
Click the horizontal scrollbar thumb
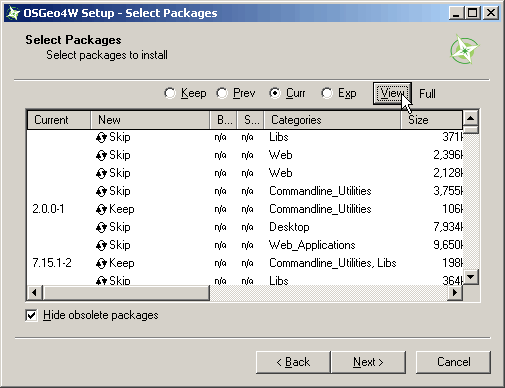[126, 293]
